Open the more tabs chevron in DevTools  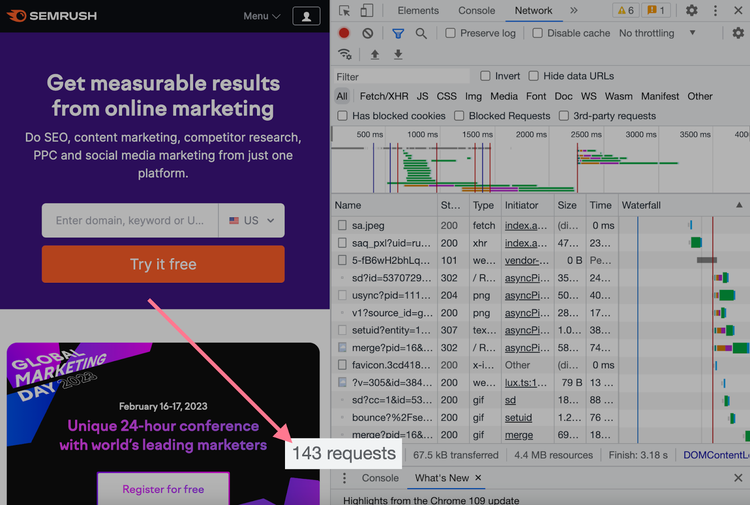[574, 11]
